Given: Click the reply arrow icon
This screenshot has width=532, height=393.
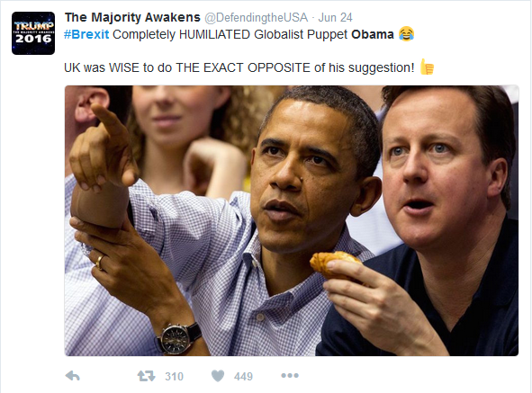Looking at the screenshot, I should 72,376.
